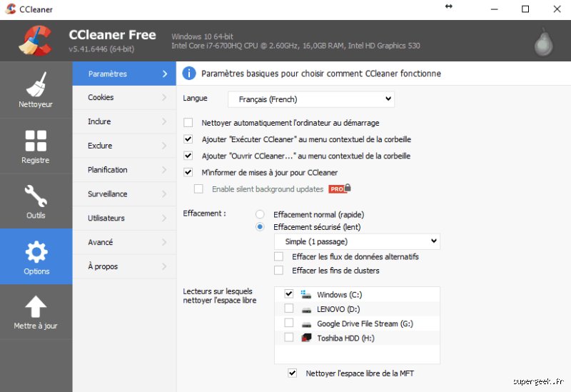Image resolution: width=571 pixels, height=392 pixels.
Task: Open the Outils wrench section
Action: (36, 201)
